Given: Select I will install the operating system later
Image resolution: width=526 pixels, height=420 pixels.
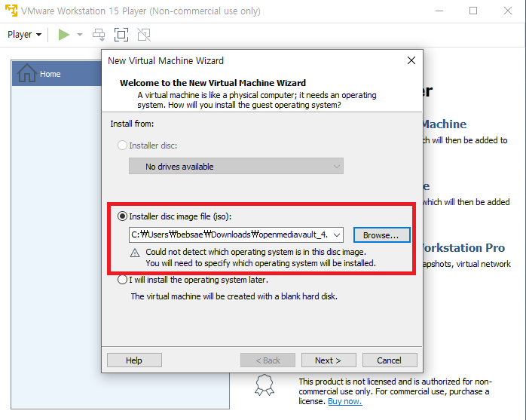Looking at the screenshot, I should [122, 280].
